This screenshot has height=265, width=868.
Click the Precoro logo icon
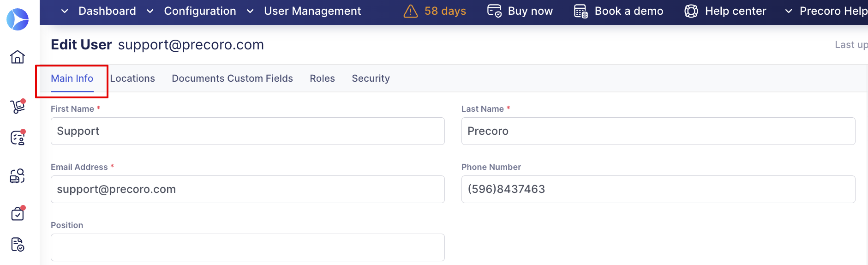[18, 19]
